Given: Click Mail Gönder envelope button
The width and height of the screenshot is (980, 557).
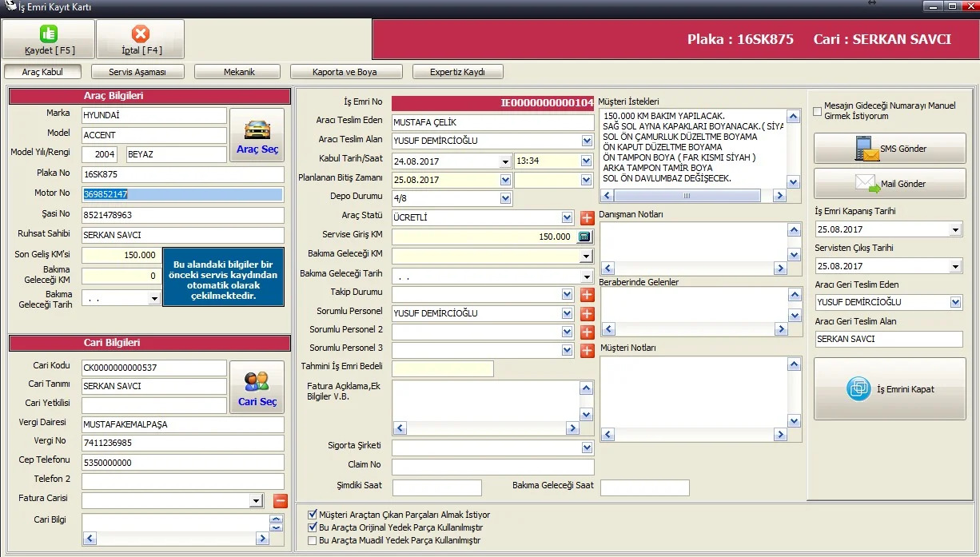Looking at the screenshot, I should click(890, 184).
